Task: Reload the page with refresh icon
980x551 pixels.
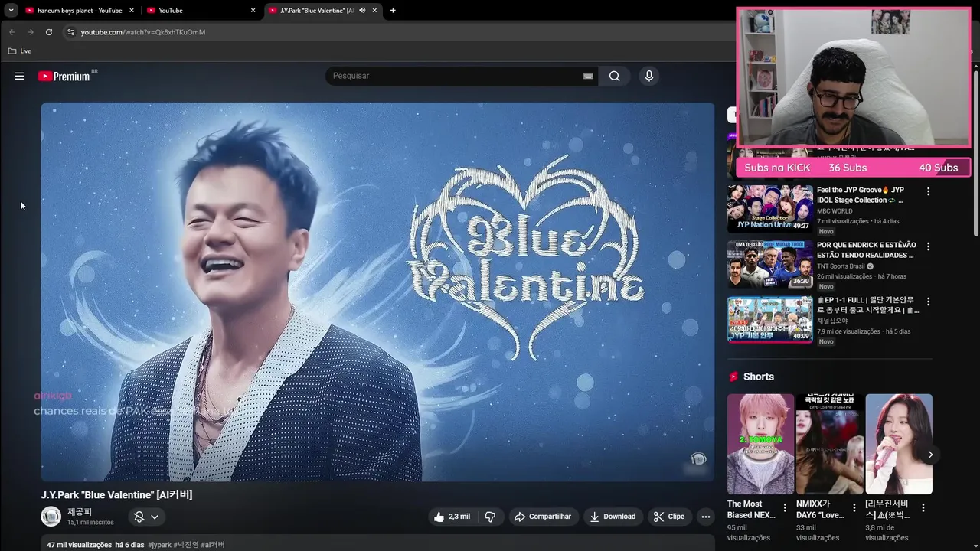Action: 49,32
